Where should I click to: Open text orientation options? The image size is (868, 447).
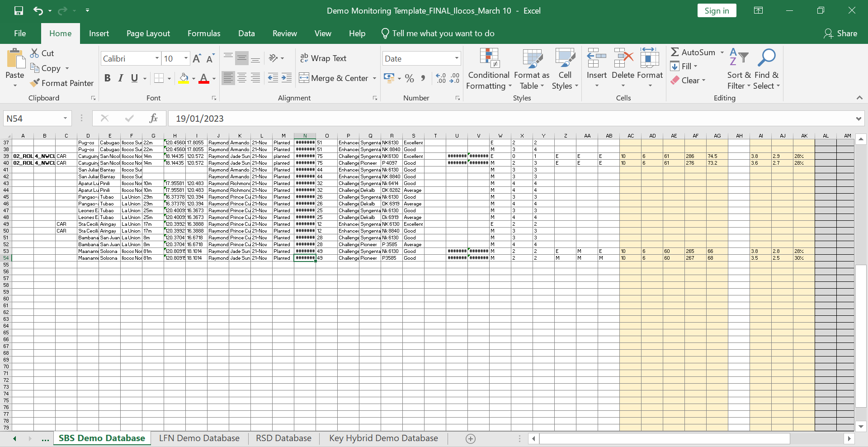[x=276, y=58]
